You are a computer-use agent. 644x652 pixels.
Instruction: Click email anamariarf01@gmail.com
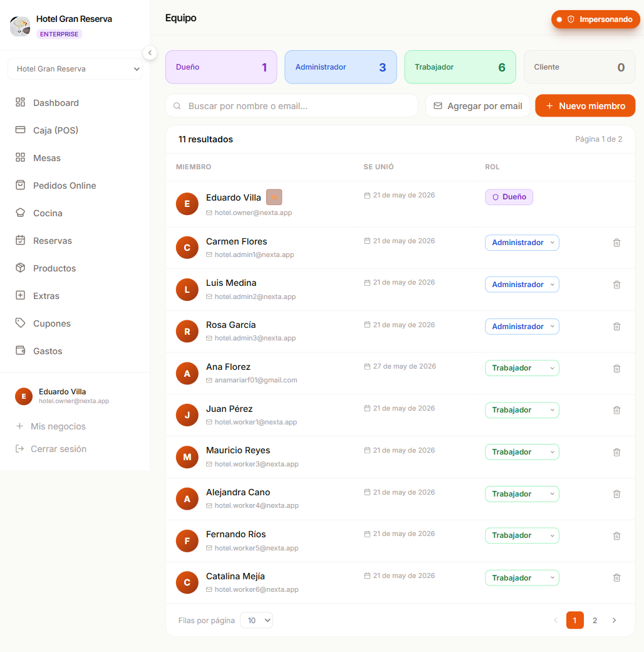tap(256, 380)
